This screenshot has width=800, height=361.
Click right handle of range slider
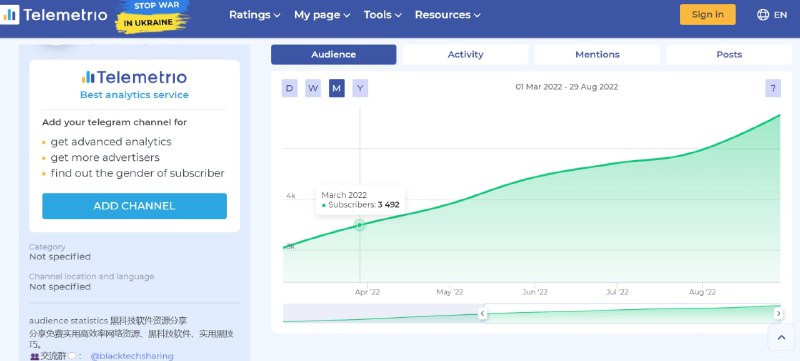coord(778,314)
